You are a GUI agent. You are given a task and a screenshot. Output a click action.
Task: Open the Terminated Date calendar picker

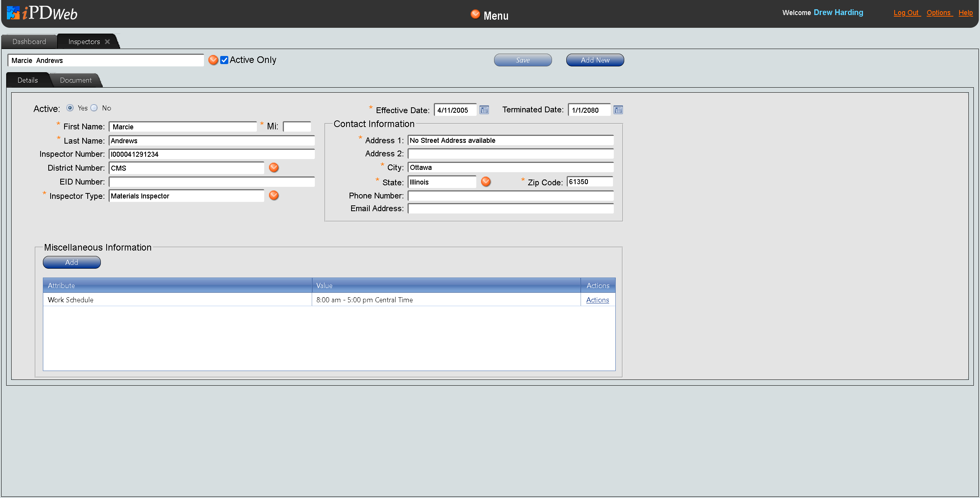(618, 110)
